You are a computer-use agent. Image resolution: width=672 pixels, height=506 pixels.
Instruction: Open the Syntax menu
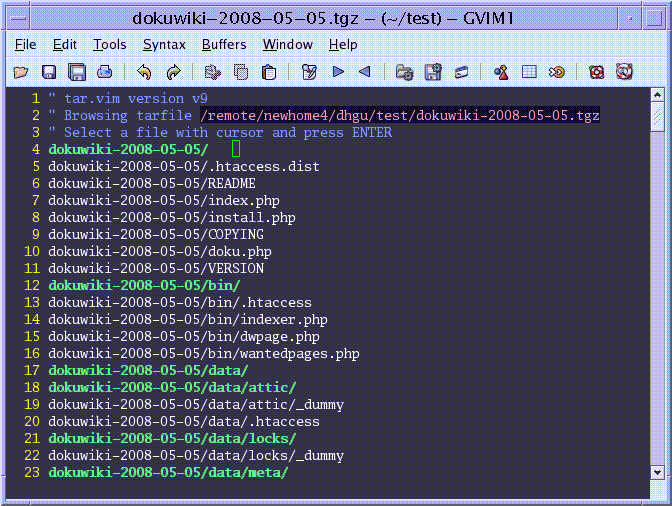(164, 45)
